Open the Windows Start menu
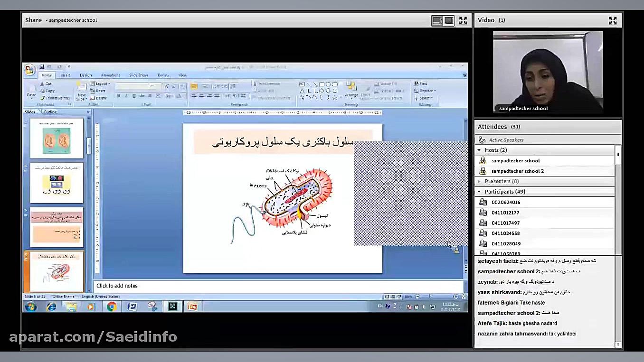This screenshot has width=644, height=362. [x=31, y=306]
